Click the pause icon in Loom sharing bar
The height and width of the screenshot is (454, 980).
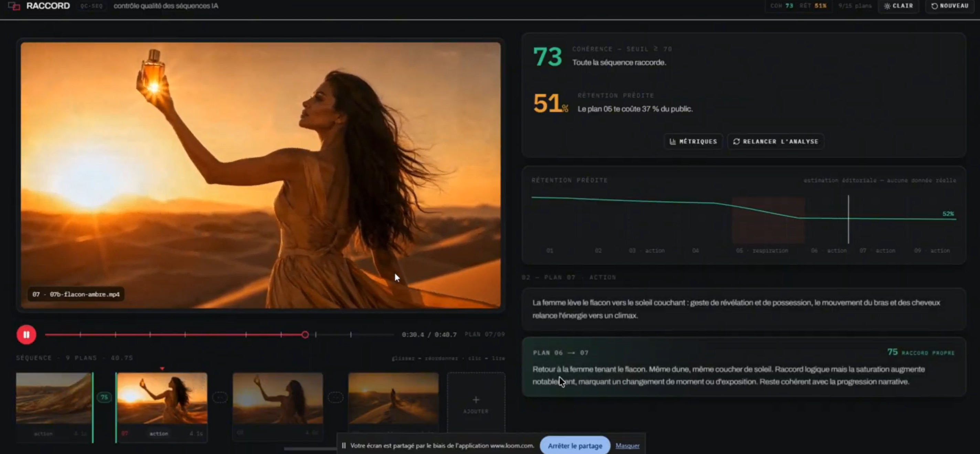coord(344,446)
